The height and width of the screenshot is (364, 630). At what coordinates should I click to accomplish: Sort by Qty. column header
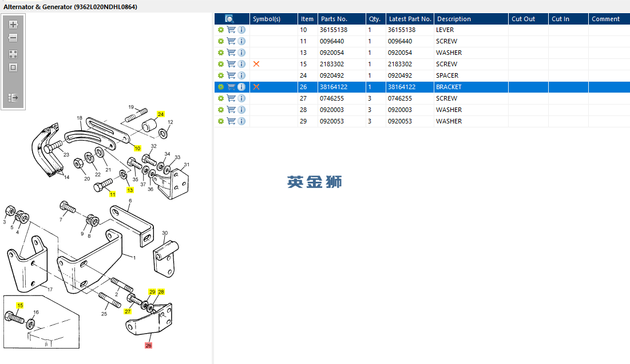[376, 19]
